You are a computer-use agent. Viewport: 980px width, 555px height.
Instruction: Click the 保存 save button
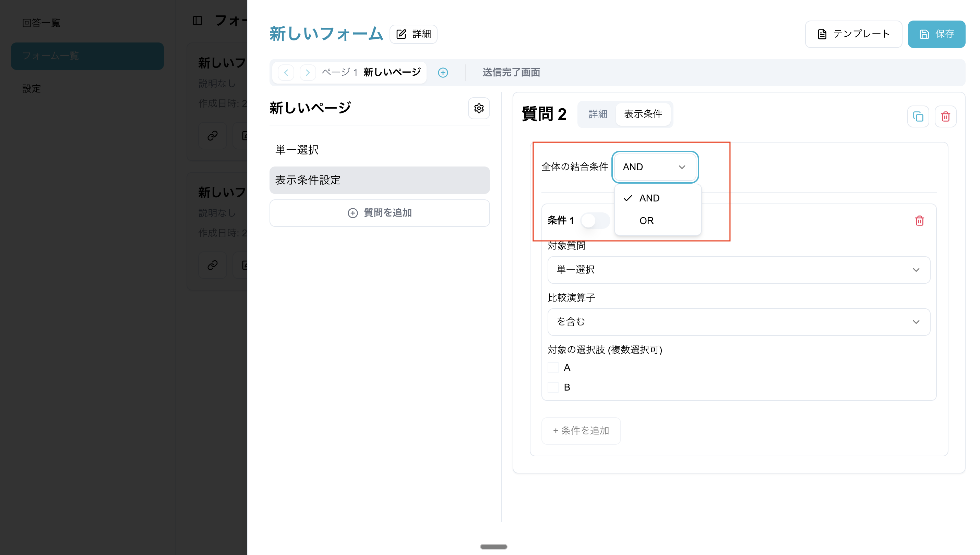(936, 34)
